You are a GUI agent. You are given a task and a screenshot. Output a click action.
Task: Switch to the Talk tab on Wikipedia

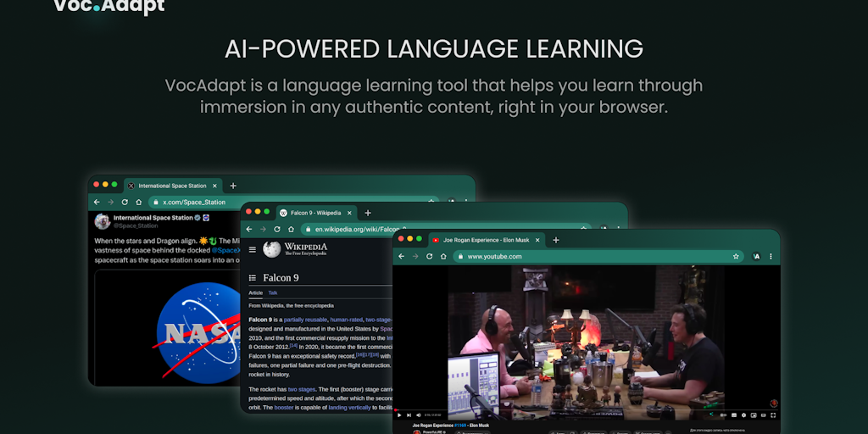(x=273, y=292)
